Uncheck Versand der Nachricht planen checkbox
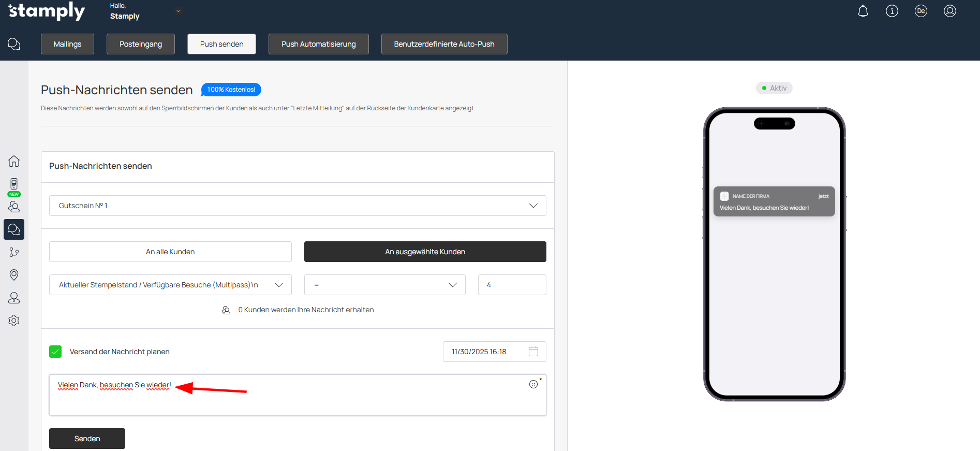Image resolution: width=980 pixels, height=451 pixels. (x=55, y=352)
